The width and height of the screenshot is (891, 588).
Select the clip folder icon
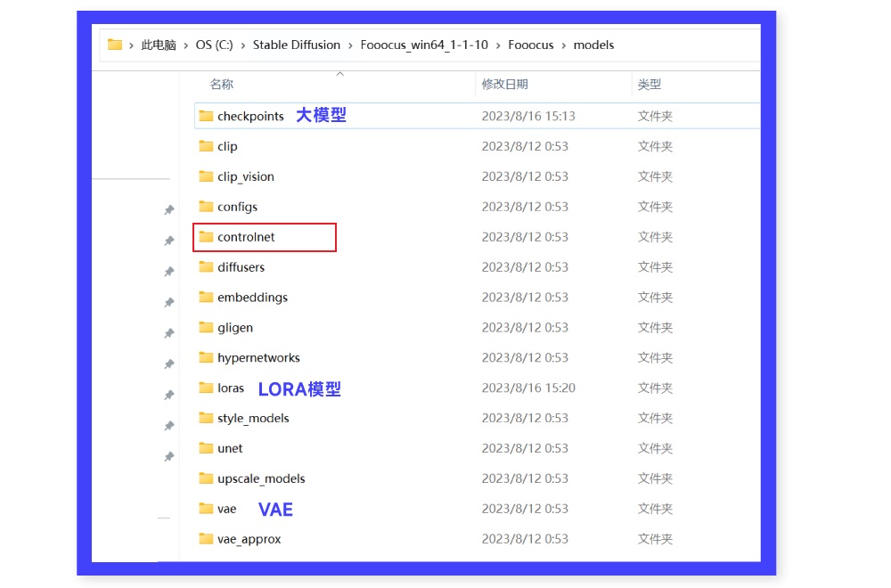point(206,146)
